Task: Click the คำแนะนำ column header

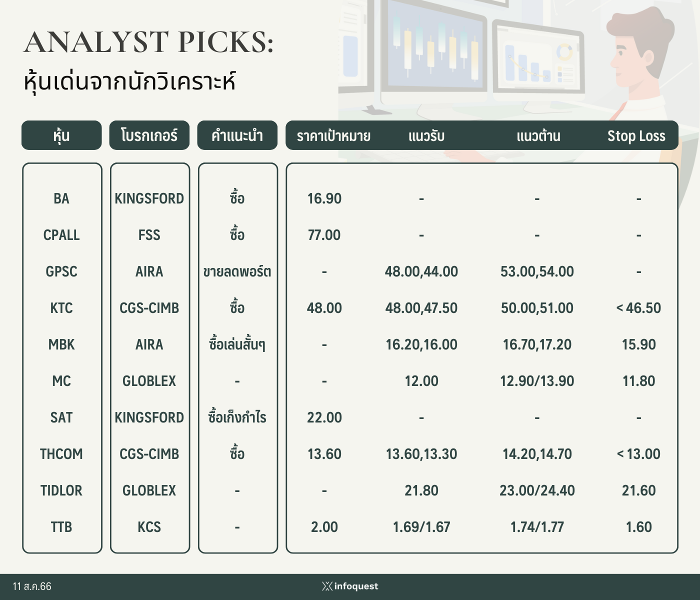Action: coord(237,135)
